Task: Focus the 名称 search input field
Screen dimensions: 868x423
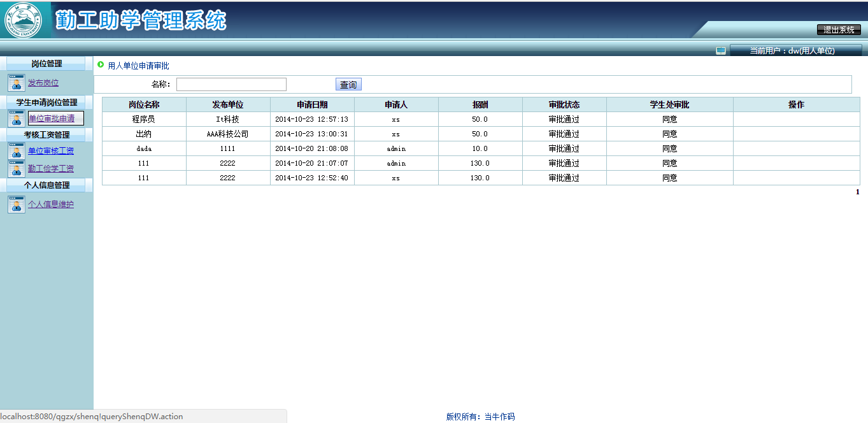Action: point(231,85)
